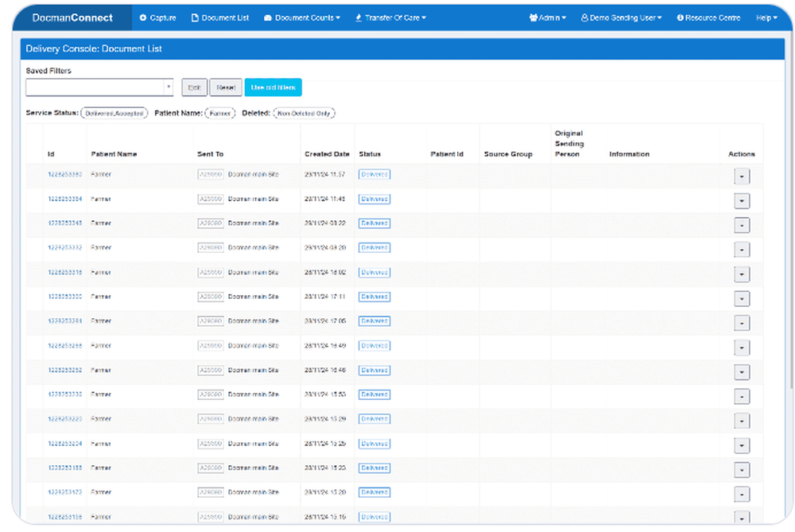Viewport: 795px width, 532px height.
Task: Click the Demo Sending User person icon
Action: [x=584, y=17]
